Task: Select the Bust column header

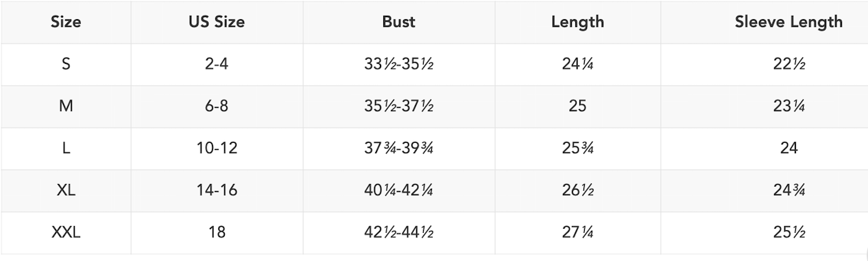Action: (399, 22)
